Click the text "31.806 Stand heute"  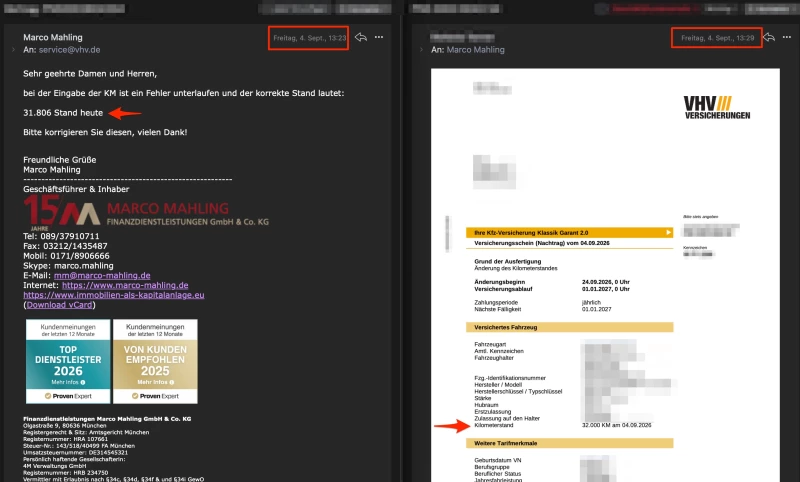pyautogui.click(x=63, y=113)
